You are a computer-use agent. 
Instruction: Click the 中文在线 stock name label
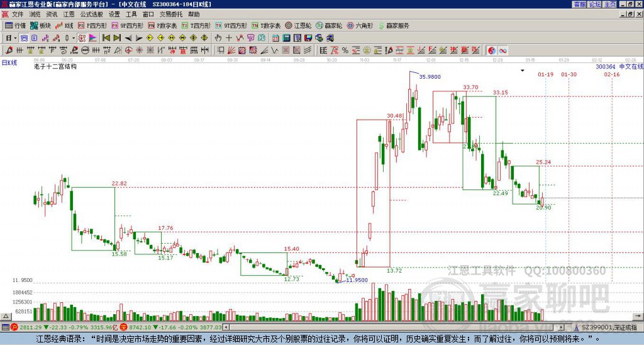tap(631, 67)
